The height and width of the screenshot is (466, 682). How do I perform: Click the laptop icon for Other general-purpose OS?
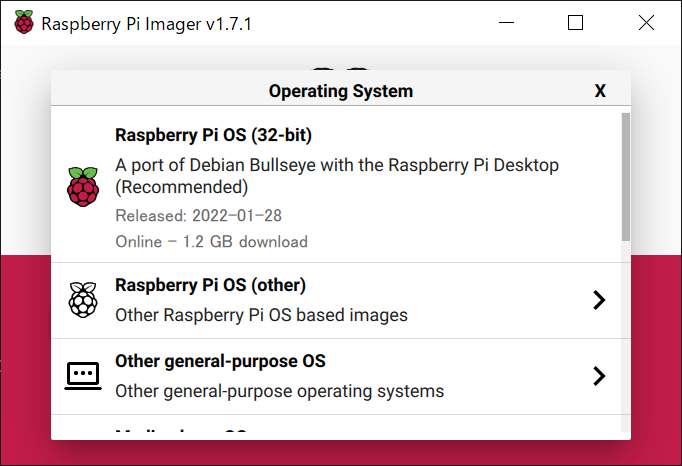point(83,375)
